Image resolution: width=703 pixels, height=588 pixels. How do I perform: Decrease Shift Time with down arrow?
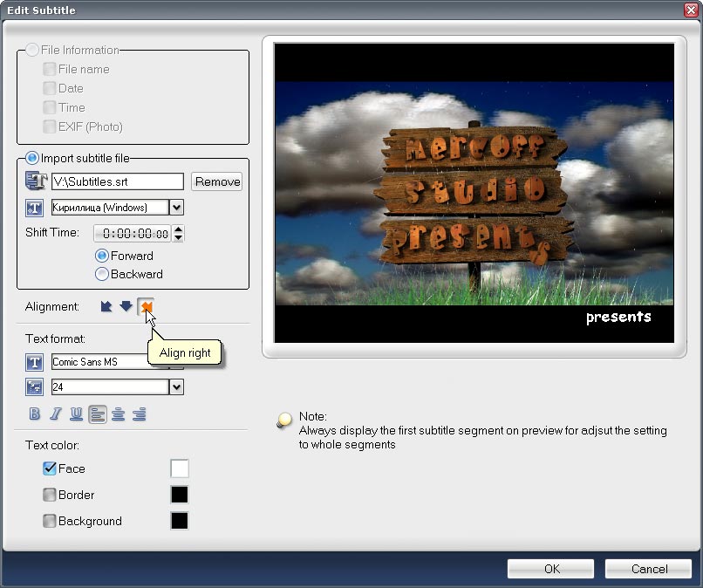pos(179,237)
